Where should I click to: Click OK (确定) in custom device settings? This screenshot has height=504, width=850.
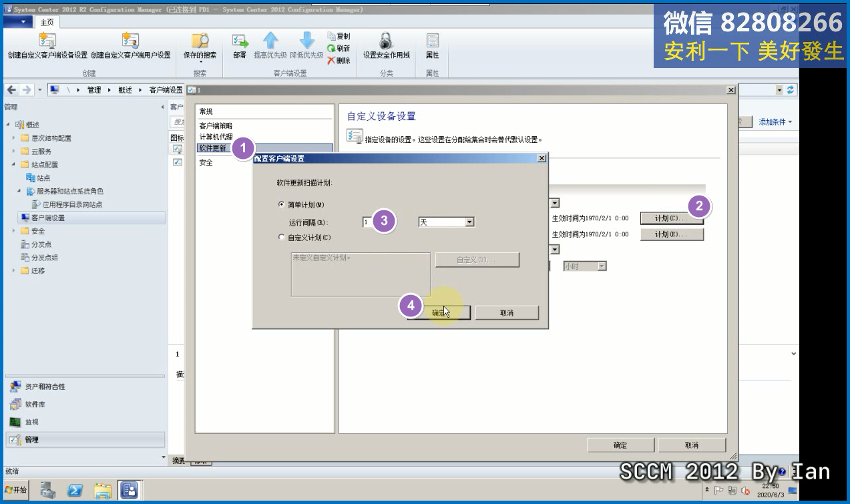pyautogui.click(x=620, y=445)
